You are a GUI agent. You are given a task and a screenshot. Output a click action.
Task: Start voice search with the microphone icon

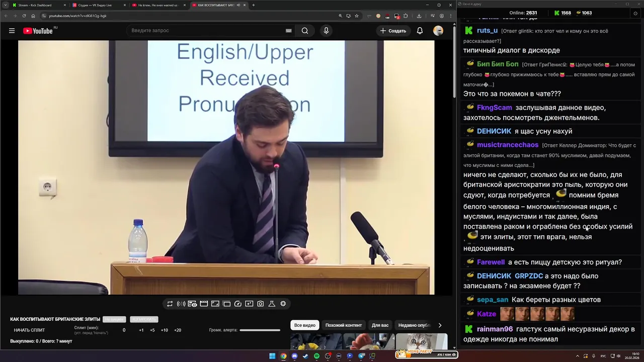pos(326,31)
